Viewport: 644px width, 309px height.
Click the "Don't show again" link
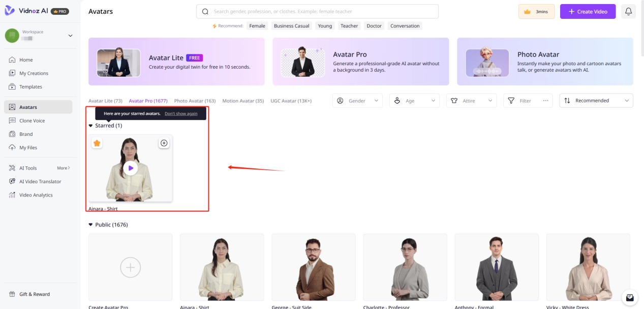(181, 114)
